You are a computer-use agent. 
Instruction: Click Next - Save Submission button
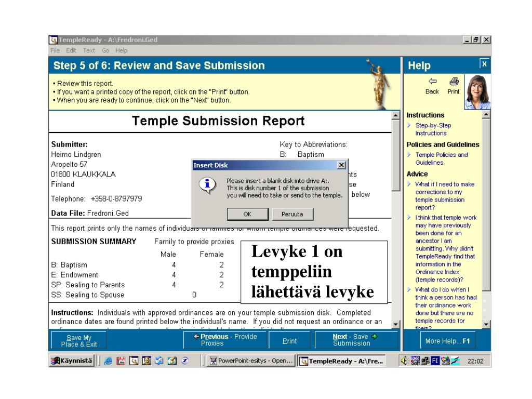click(x=356, y=340)
